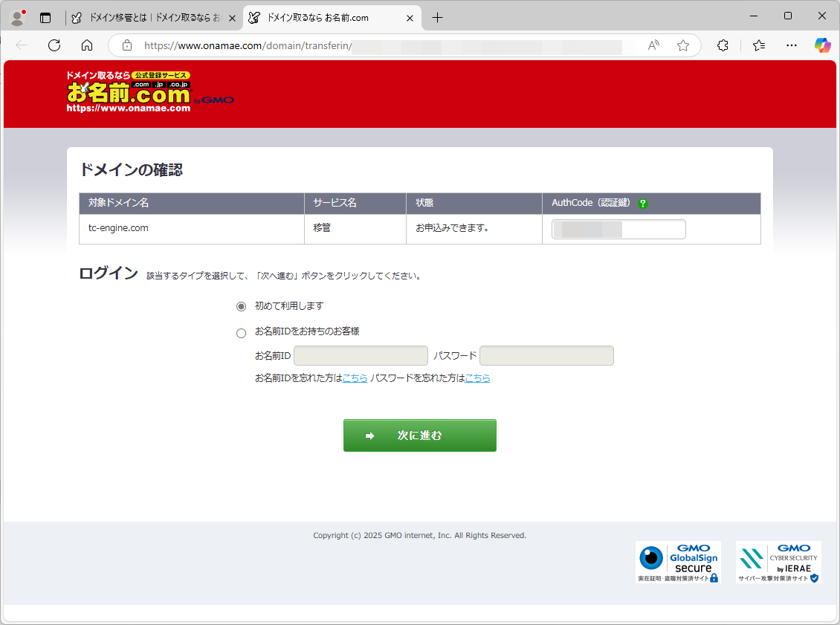Image resolution: width=840 pixels, height=625 pixels.
Task: Select the 初めて利用します radio option
Action: [241, 306]
